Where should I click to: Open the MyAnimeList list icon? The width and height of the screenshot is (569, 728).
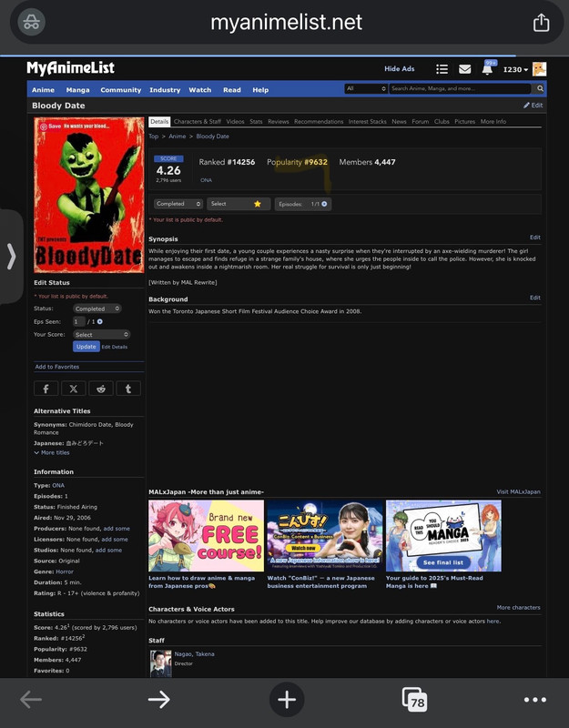tap(442, 69)
